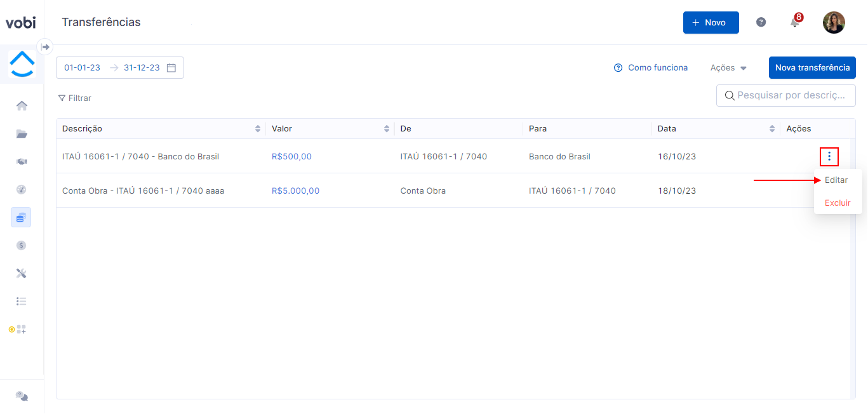The width and height of the screenshot is (868, 414).
Task: Click description Conta Obra - ITAÚ aaaa
Action: (143, 190)
